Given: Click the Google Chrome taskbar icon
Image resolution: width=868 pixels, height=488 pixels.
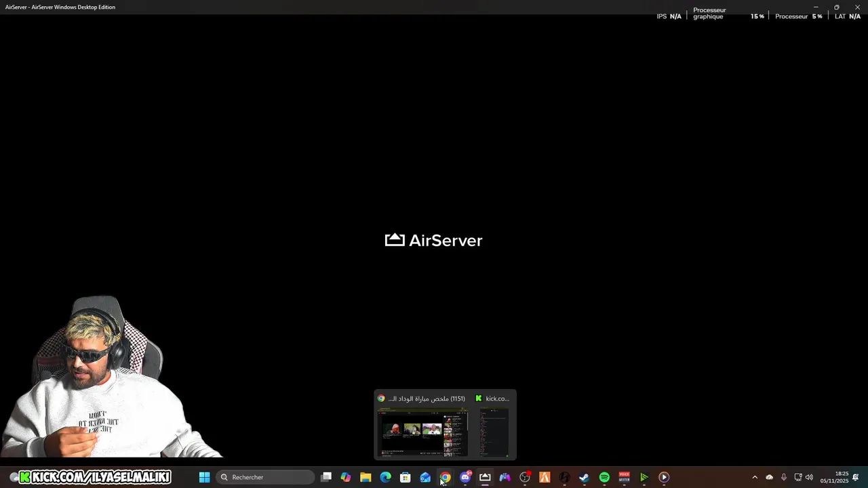Looking at the screenshot, I should [445, 477].
